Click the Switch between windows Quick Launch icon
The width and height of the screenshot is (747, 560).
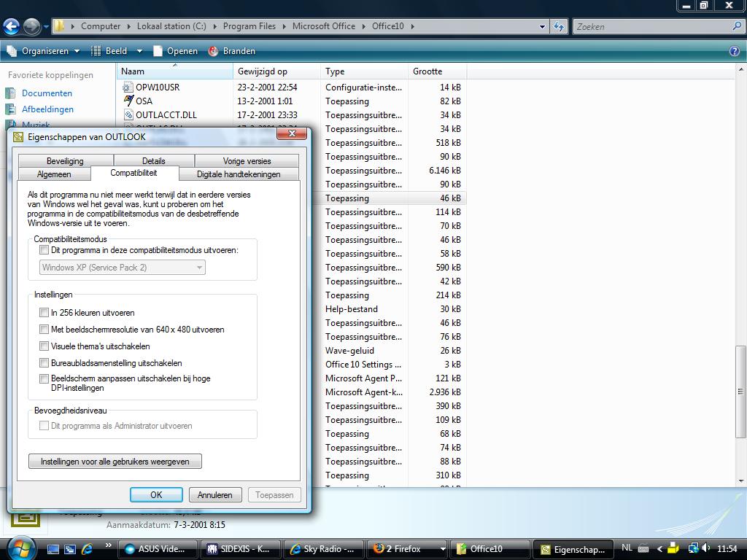pyautogui.click(x=69, y=549)
